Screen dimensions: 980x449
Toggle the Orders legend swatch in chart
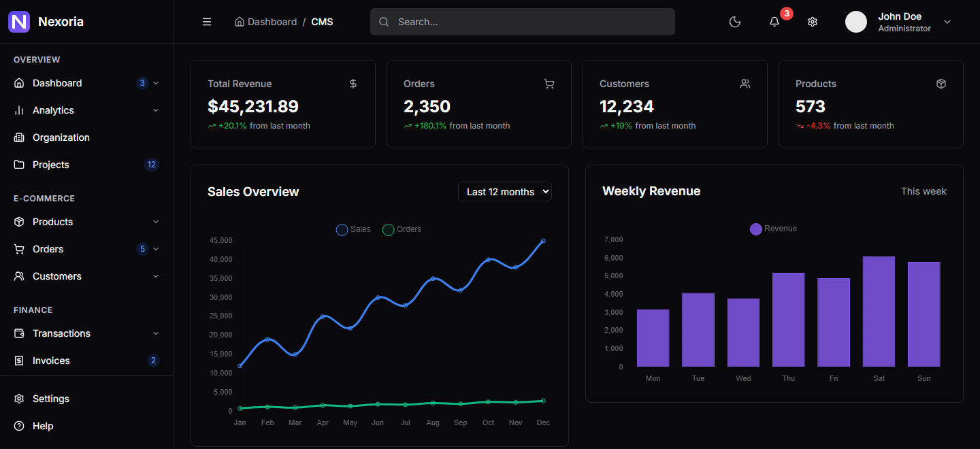tap(388, 230)
